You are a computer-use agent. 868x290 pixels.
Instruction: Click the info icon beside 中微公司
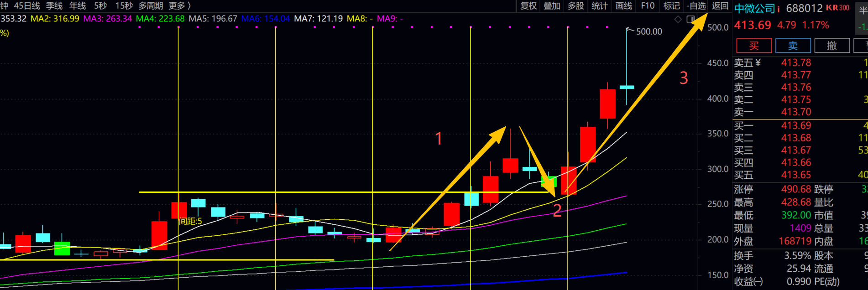click(x=778, y=9)
